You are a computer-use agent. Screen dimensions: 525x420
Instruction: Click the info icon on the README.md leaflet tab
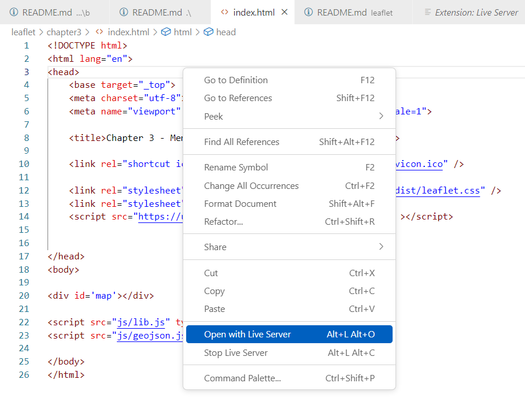click(309, 12)
